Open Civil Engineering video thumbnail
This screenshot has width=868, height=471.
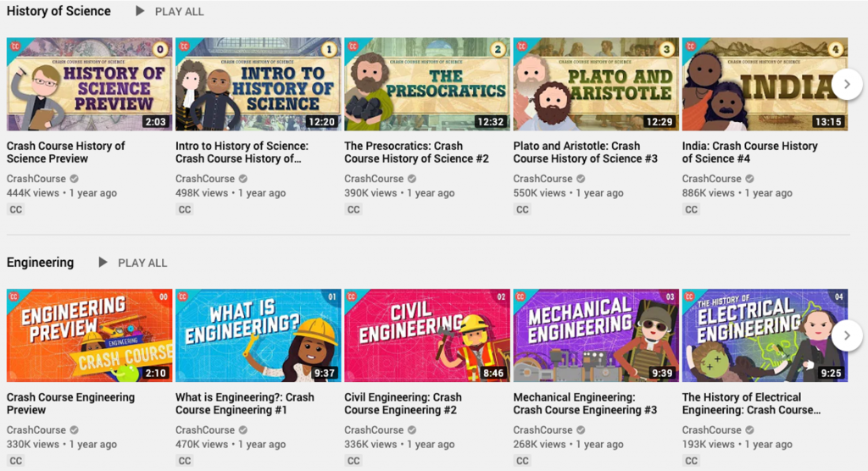(427, 335)
